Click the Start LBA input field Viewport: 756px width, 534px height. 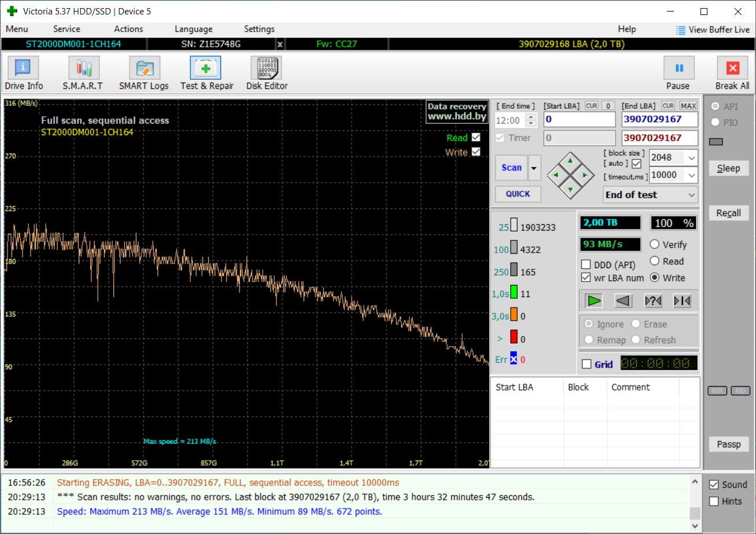(x=579, y=120)
